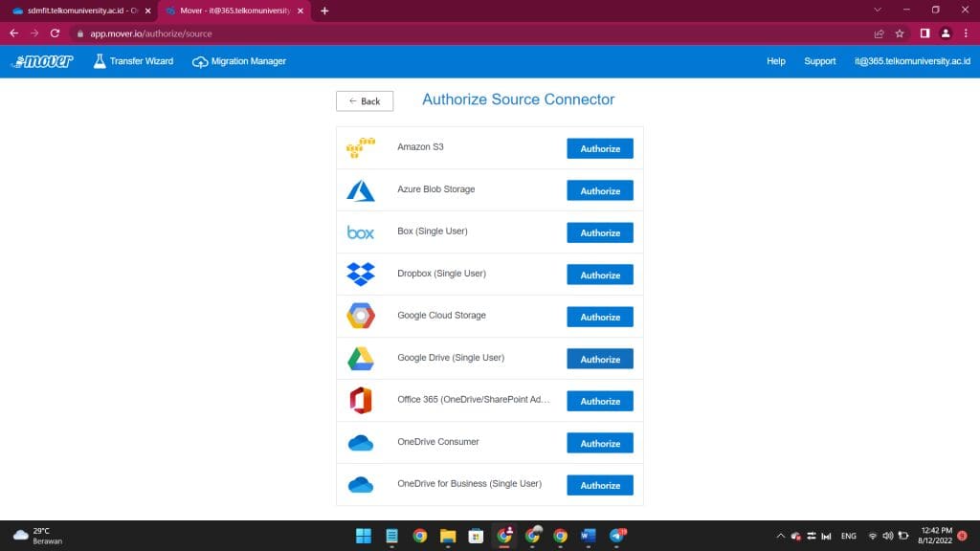Reload the current page
Viewport: 980px width, 551px height.
(55, 33)
